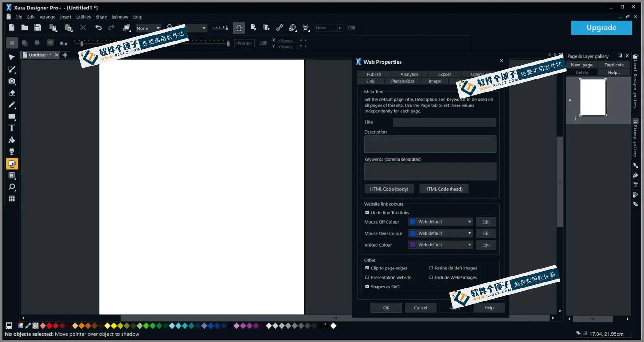Click Edit for Visited Colour
The image size is (644, 342).
(x=486, y=245)
